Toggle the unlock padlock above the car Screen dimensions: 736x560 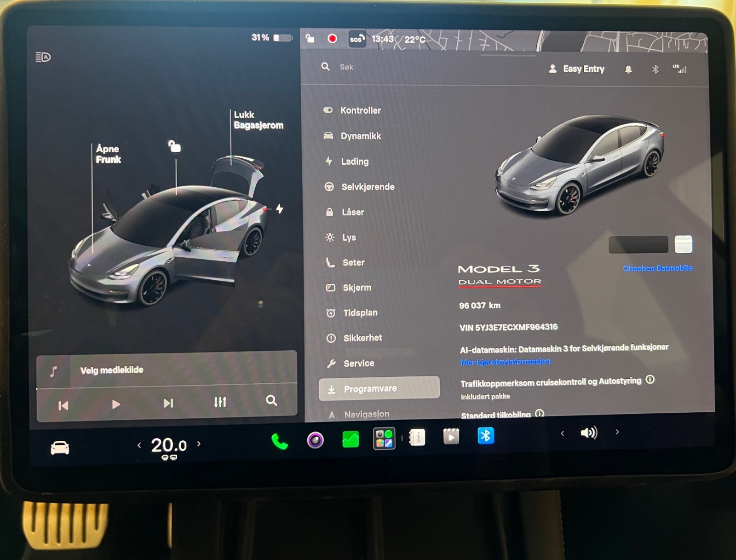coord(174,146)
